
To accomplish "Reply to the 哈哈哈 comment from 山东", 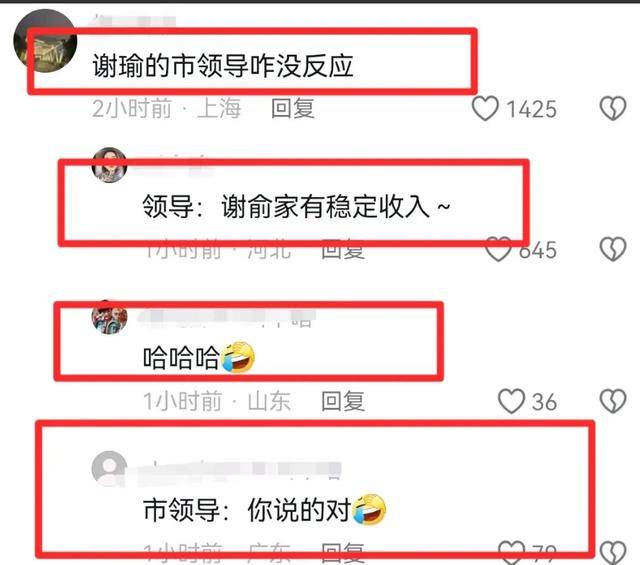I will tap(342, 401).
